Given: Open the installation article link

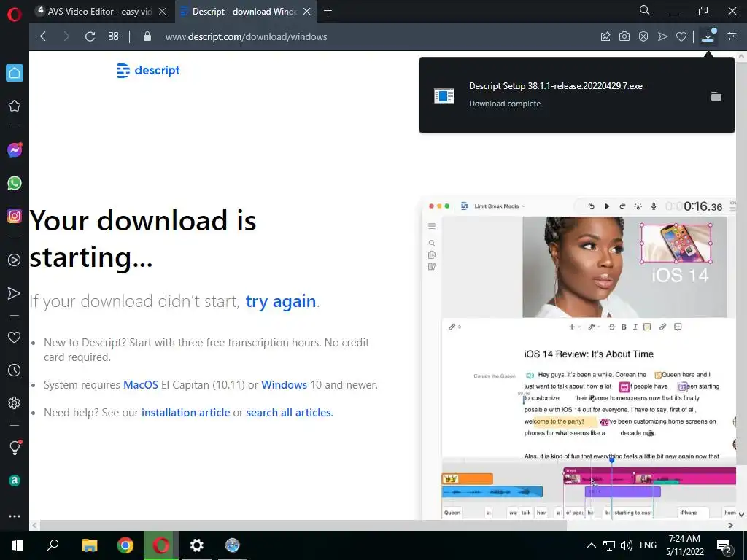Looking at the screenshot, I should (185, 413).
